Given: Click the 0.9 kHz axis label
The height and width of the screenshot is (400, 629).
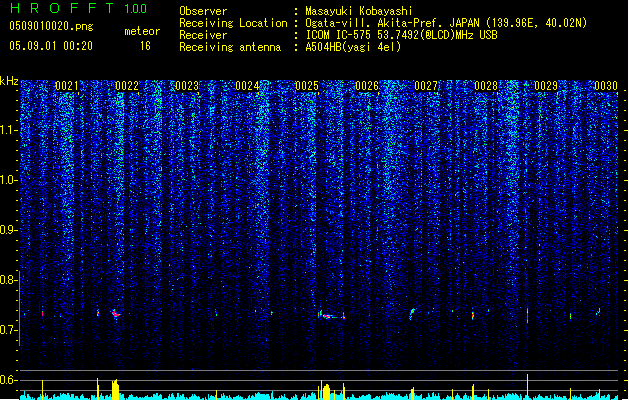Looking at the screenshot, I should pyautogui.click(x=9, y=230).
